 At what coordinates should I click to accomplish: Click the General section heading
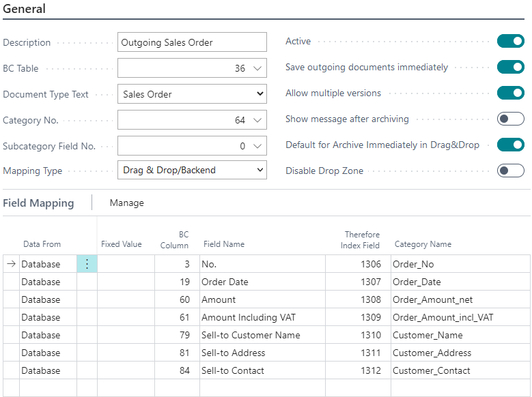tap(25, 9)
